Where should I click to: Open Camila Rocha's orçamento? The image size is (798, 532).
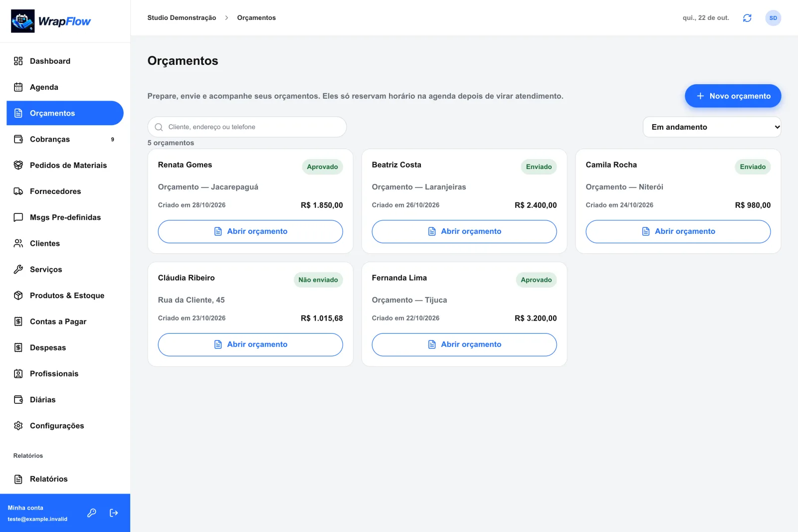678,231
